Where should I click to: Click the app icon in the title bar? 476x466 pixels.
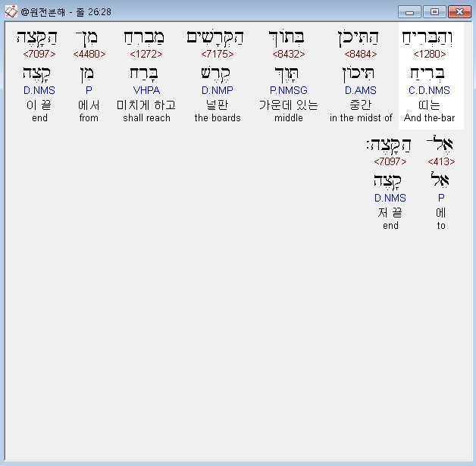pyautogui.click(x=11, y=12)
